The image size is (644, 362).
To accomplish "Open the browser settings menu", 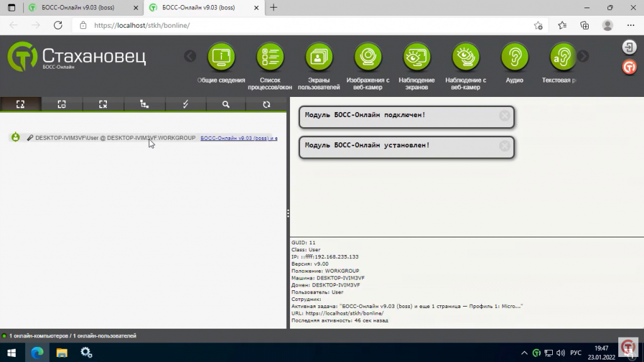I will [631, 26].
